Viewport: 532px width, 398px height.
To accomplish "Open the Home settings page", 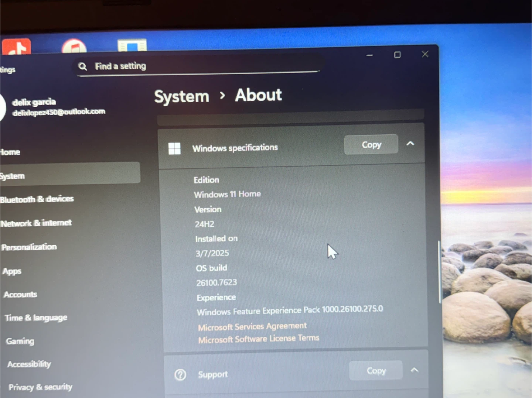I will [x=10, y=152].
